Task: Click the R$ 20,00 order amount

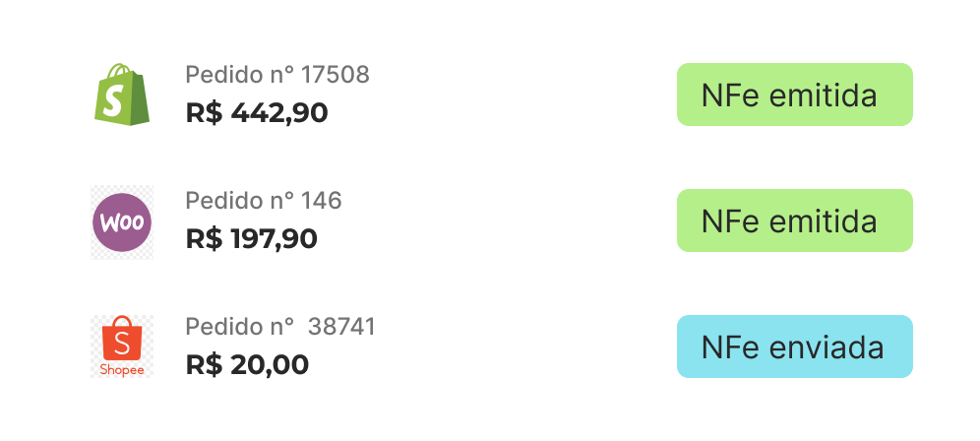Action: coord(247,364)
